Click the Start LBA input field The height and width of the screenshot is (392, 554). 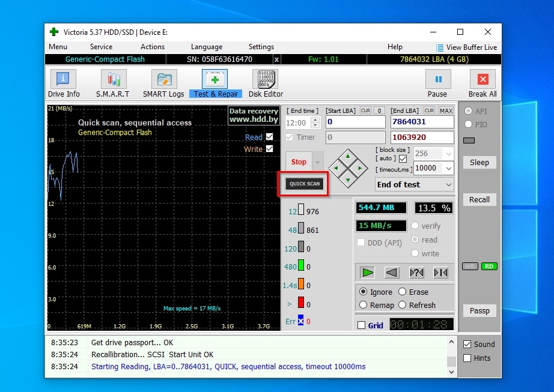pyautogui.click(x=356, y=122)
